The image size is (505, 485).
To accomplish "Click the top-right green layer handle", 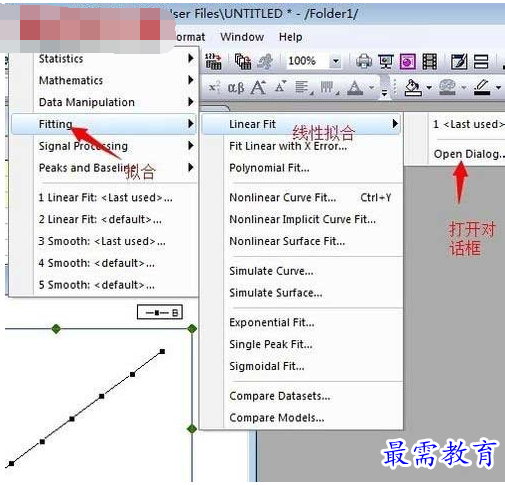I will tap(192, 329).
